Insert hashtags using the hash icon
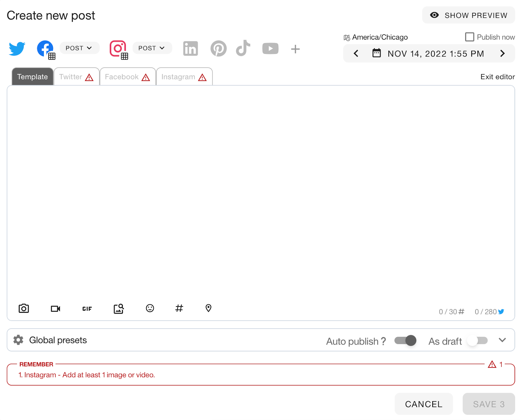This screenshot has width=520, height=420. point(179,308)
